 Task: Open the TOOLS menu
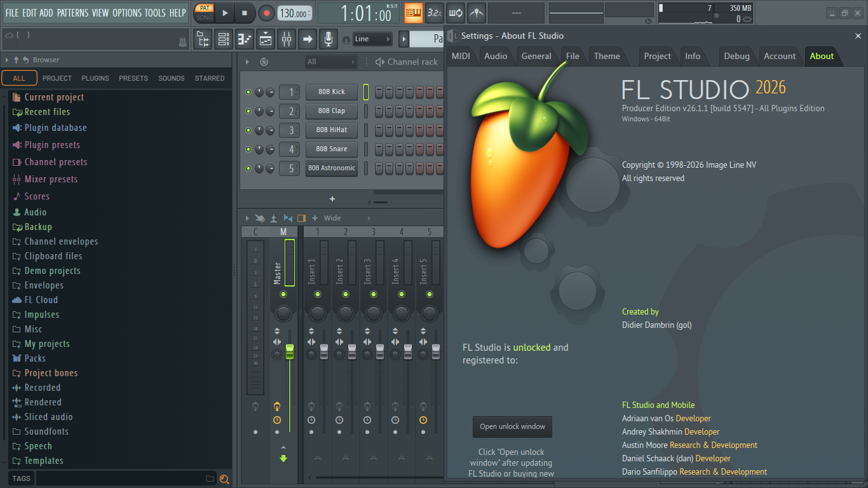click(x=155, y=13)
